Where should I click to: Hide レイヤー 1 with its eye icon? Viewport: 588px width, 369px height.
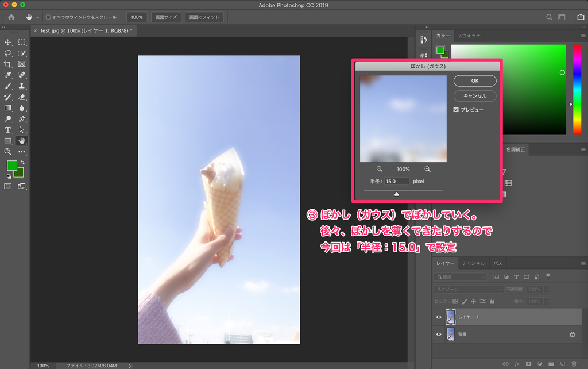coord(439,317)
